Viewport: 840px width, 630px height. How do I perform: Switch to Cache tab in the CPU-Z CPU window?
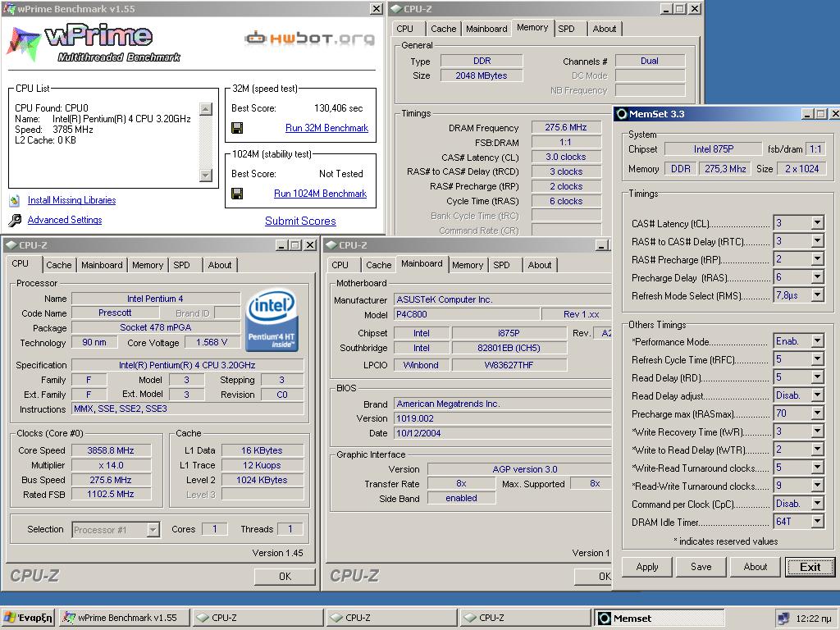(58, 265)
